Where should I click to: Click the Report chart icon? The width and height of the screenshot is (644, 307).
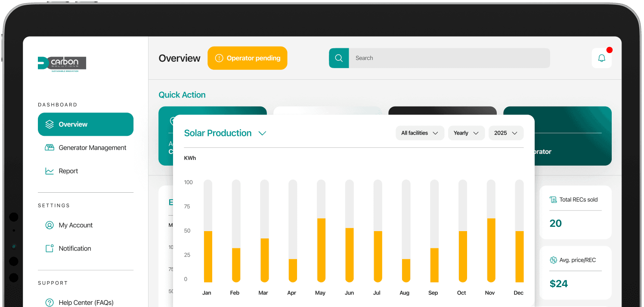50,171
